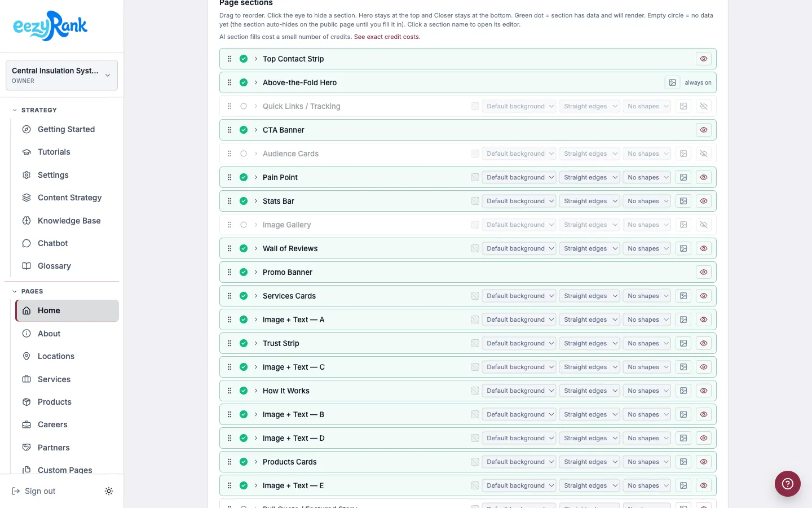Open the help question-mark button
The height and width of the screenshot is (508, 812).
coord(788,484)
